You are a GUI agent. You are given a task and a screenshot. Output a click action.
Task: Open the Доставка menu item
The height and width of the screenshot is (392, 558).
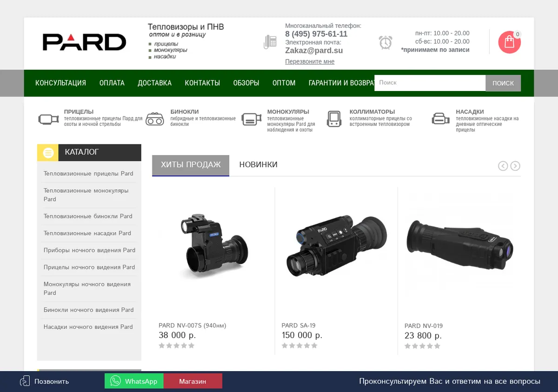coord(154,83)
